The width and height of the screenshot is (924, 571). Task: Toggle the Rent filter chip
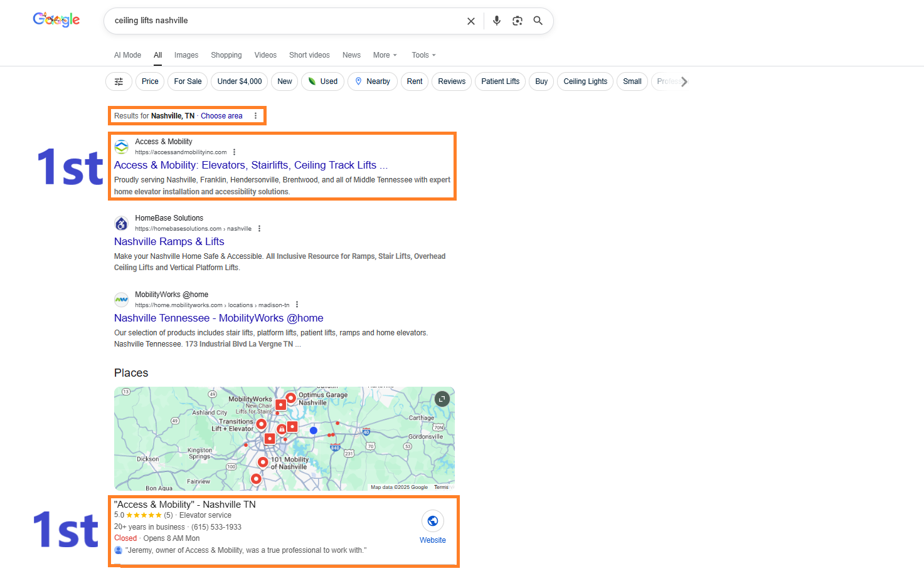pos(415,81)
